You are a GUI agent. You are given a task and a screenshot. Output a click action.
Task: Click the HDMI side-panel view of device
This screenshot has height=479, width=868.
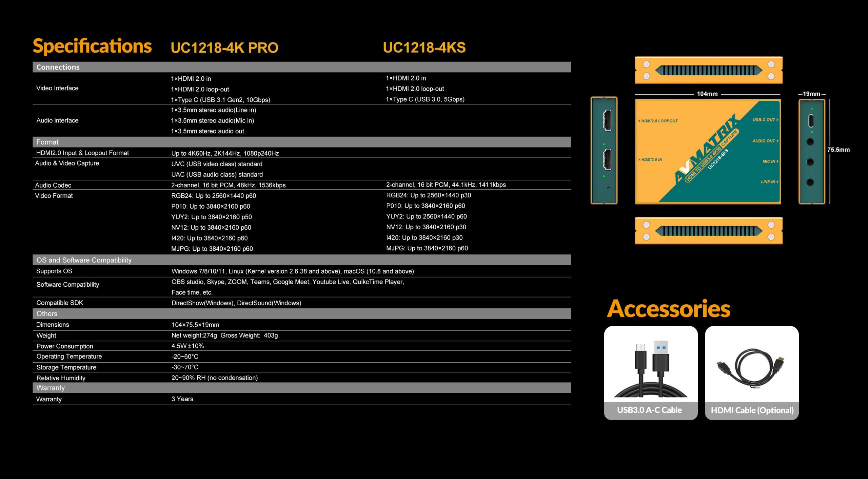[x=604, y=150]
